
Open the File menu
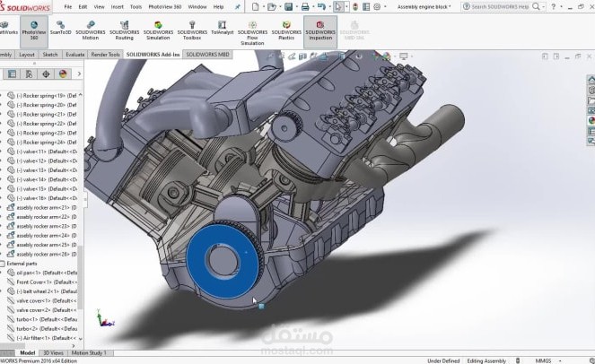tap(68, 7)
